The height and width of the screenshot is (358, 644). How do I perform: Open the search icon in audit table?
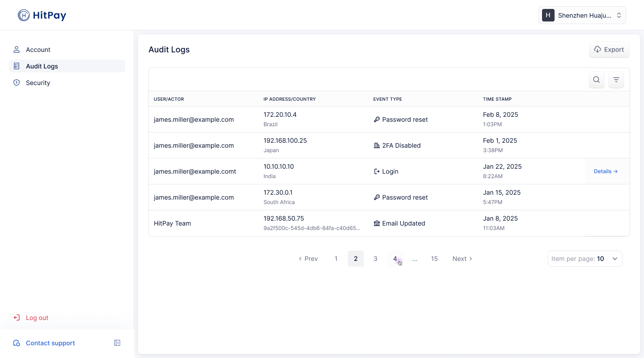click(597, 80)
